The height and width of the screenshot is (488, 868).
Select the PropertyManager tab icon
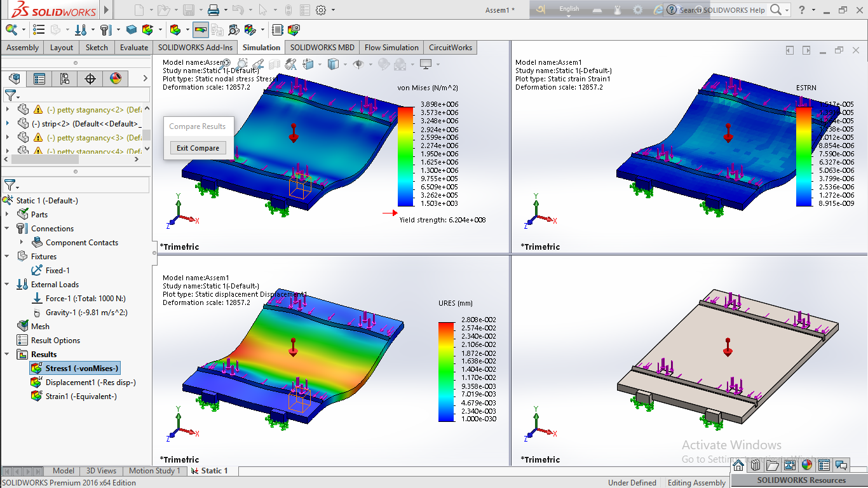[39, 79]
